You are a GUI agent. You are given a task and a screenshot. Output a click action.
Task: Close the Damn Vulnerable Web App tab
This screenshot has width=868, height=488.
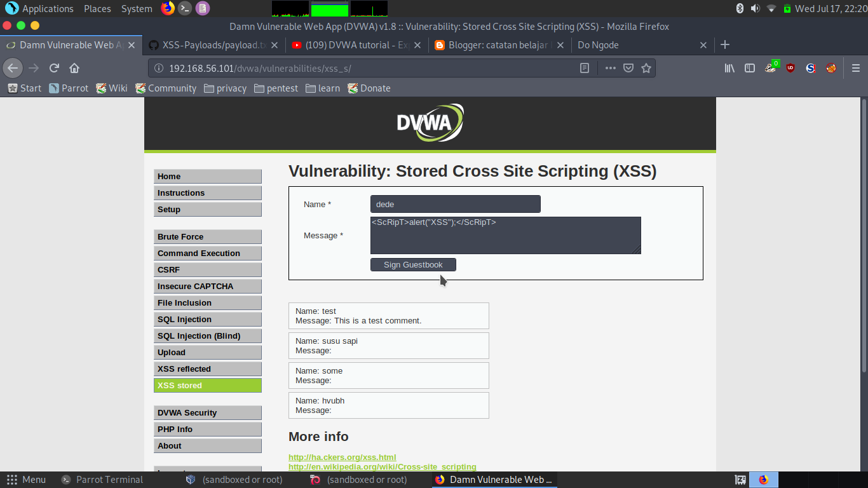point(132,45)
